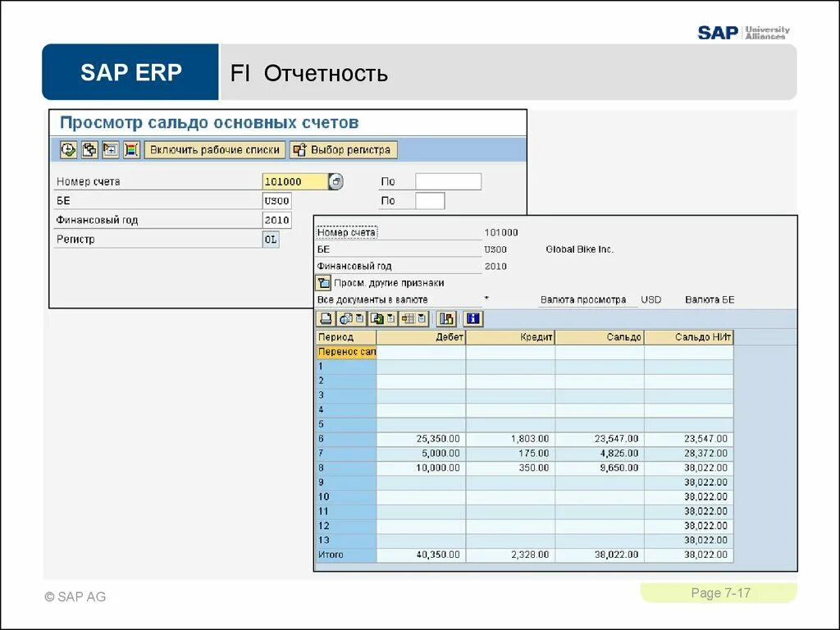Screen dimensions: 840x630
Task: Click credit cell 350.00
Action: pyautogui.click(x=510, y=468)
